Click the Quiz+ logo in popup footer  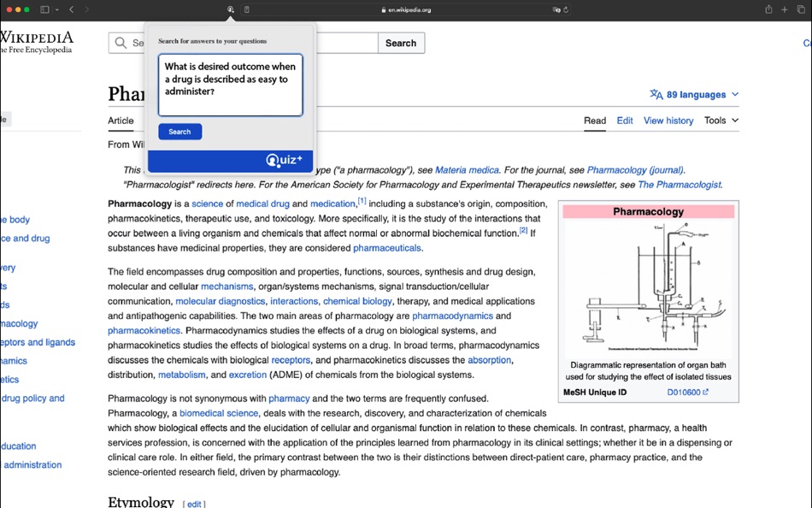coord(284,160)
